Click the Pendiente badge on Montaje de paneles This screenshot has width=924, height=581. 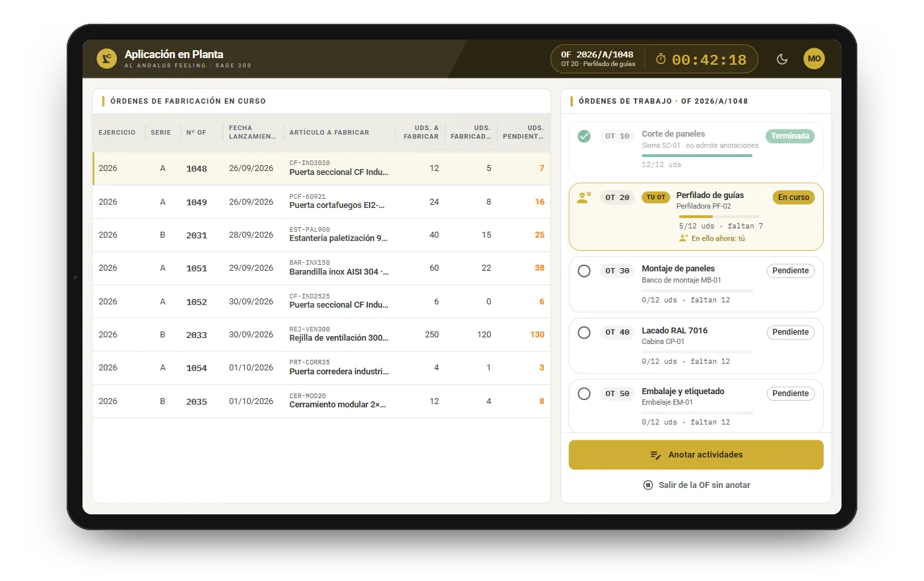791,271
